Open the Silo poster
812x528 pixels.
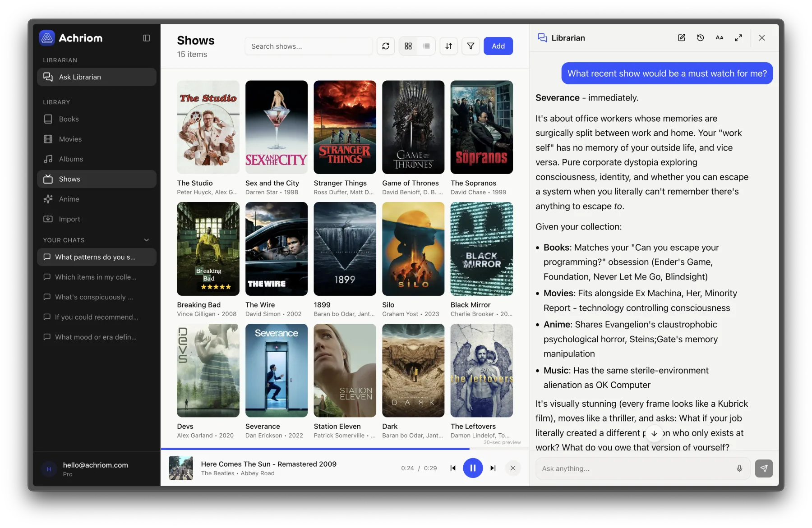click(x=413, y=249)
